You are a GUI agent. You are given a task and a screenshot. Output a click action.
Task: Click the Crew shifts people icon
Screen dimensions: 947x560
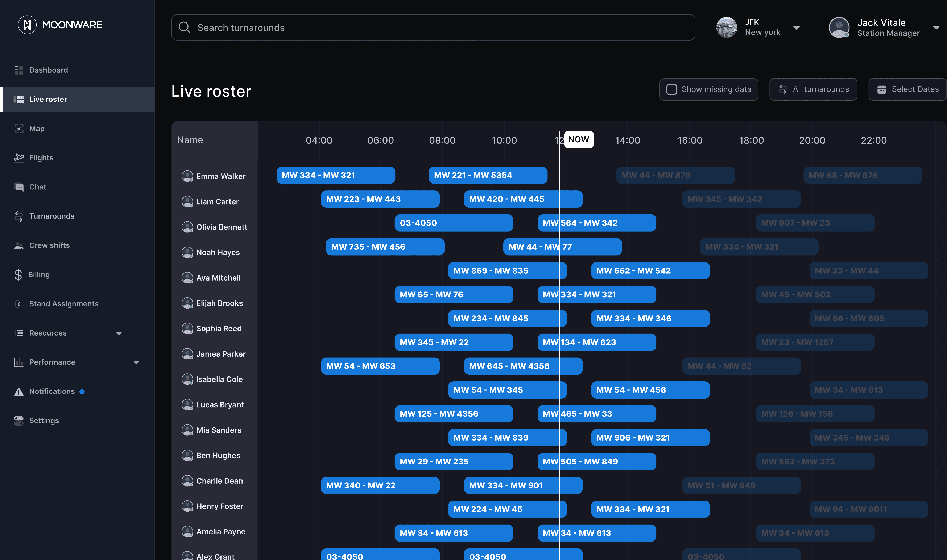coord(19,245)
